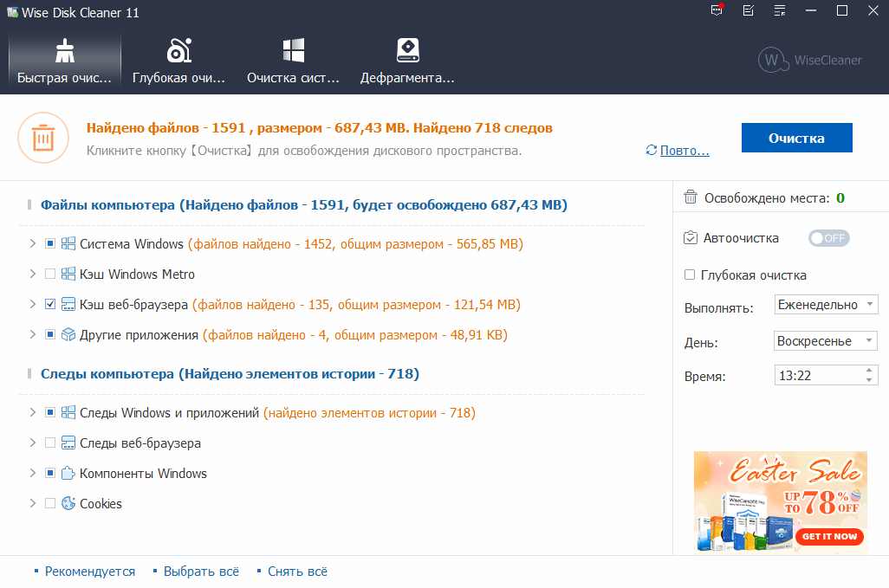The height and width of the screenshot is (588, 889).
Task: Open the Глубокая очистка vacuum icon
Action: click(x=178, y=51)
